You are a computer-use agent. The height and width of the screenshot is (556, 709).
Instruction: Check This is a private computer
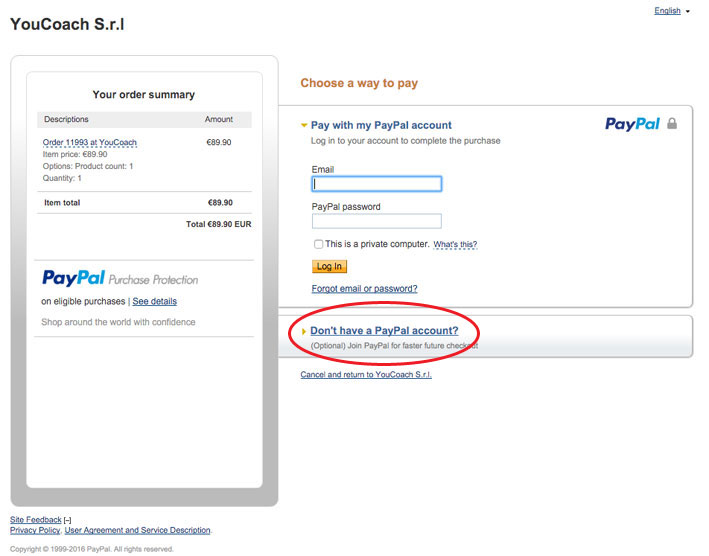(x=318, y=244)
